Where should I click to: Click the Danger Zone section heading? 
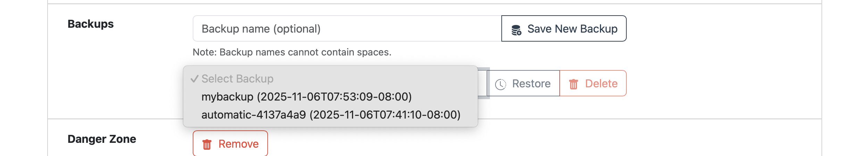point(102,139)
